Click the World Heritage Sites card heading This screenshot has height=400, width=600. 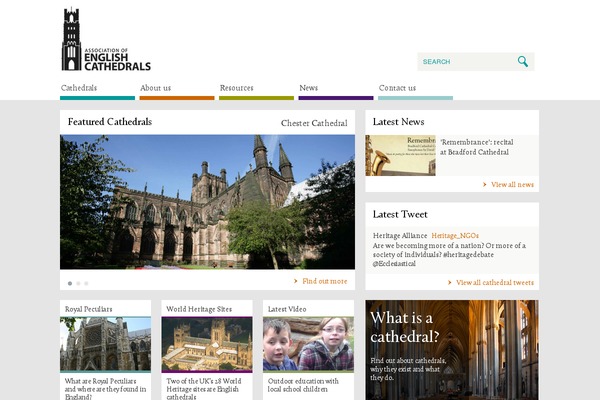pos(199,309)
